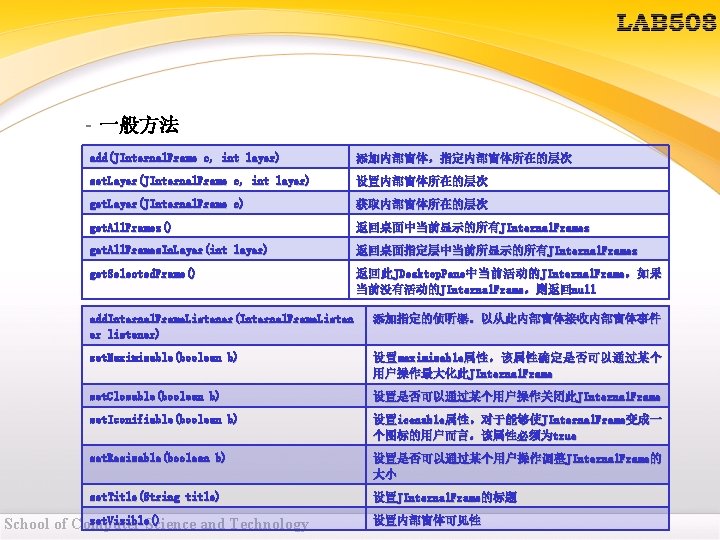Click the LAB508 logo text
The height and width of the screenshot is (540, 720).
[x=666, y=22]
